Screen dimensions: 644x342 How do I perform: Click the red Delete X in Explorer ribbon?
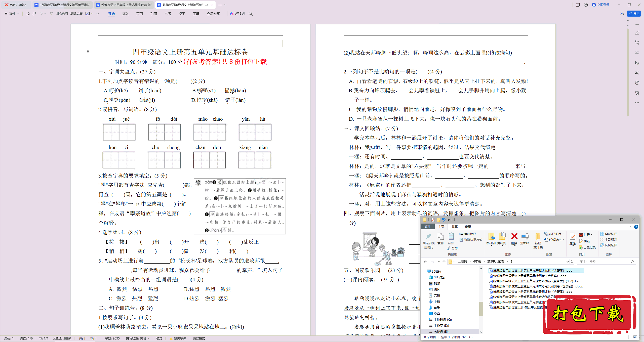[x=514, y=239]
